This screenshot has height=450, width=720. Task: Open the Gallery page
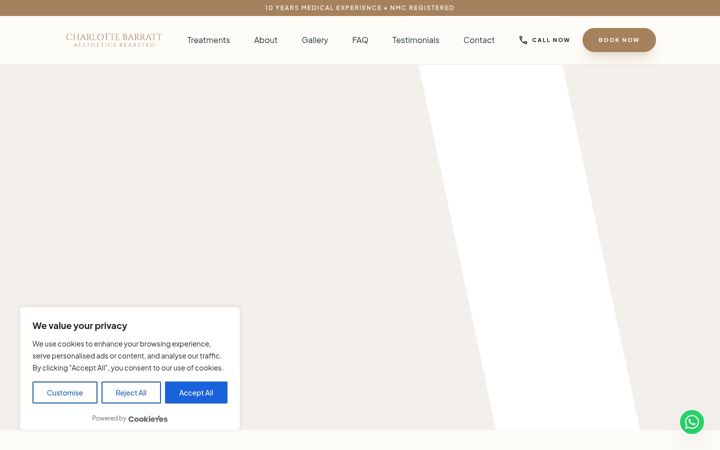315,40
